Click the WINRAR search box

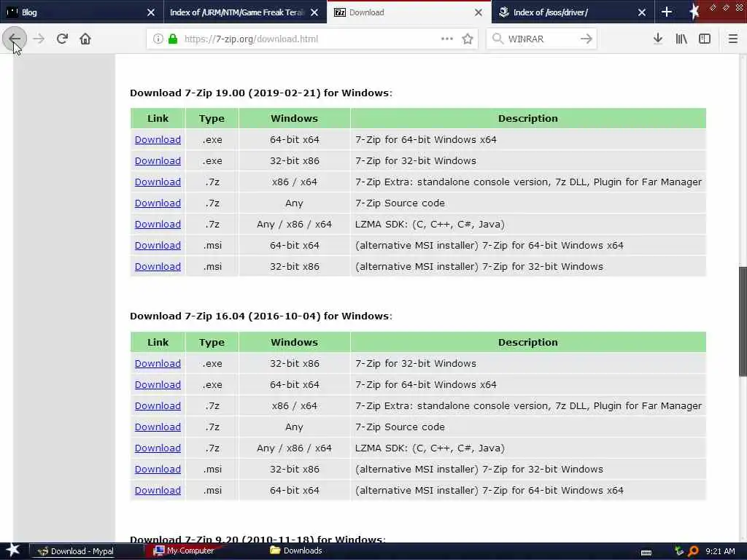(541, 39)
